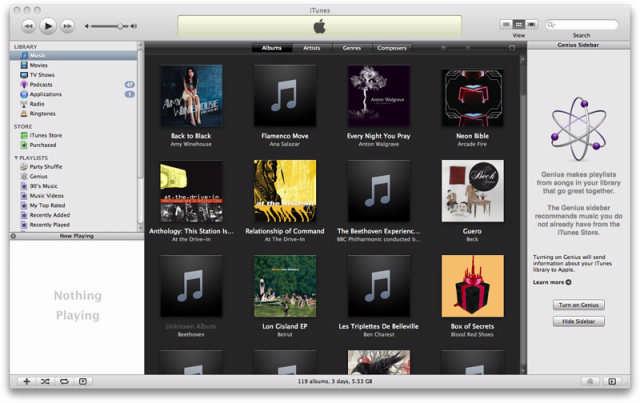Open the Recently Played playlist

click(x=73, y=225)
